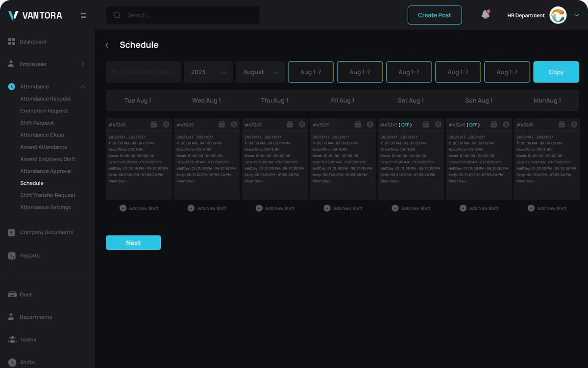Click the Teams group icon
This screenshot has height=368, width=588.
coord(12,340)
